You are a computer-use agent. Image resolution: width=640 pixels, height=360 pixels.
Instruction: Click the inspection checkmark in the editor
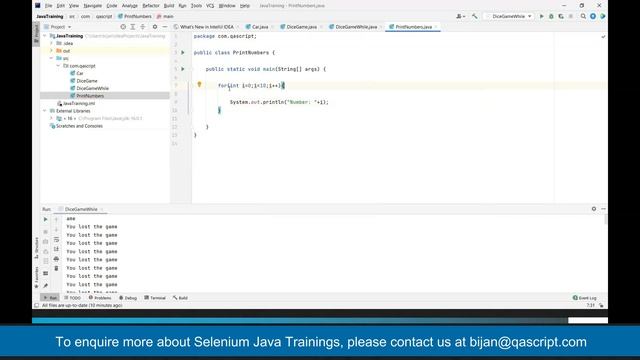coord(603,37)
